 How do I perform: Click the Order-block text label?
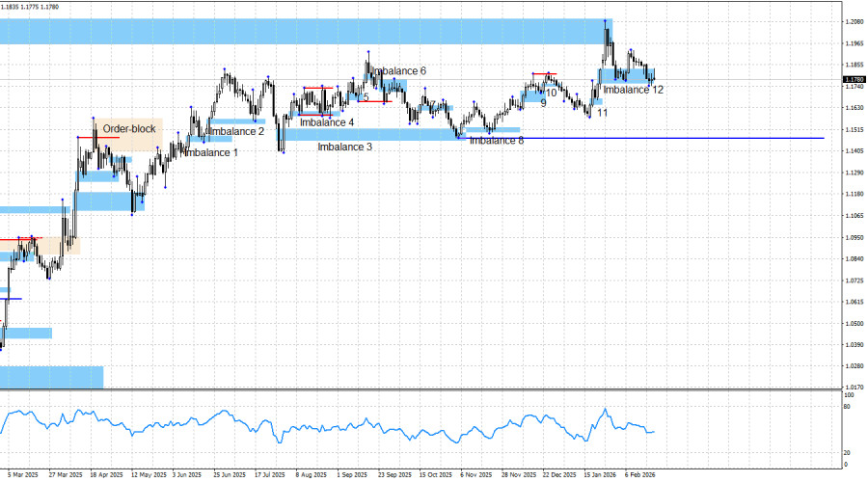pyautogui.click(x=128, y=128)
